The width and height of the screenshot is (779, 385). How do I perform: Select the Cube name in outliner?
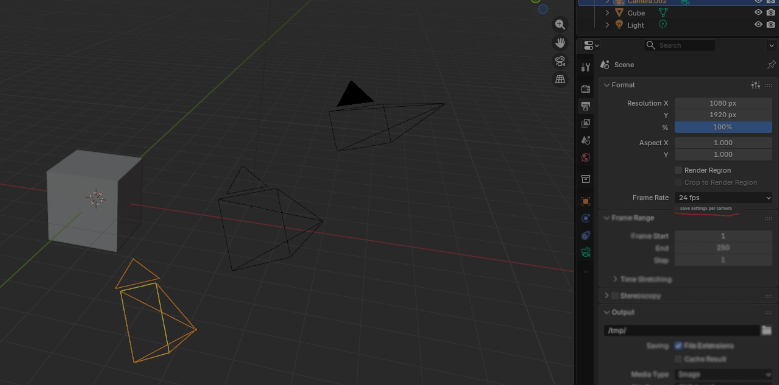[x=636, y=13]
